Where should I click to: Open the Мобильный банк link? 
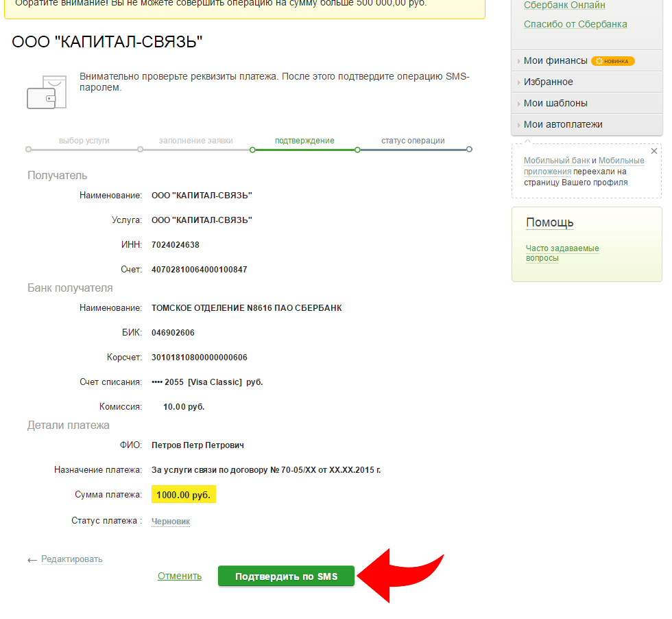click(557, 161)
